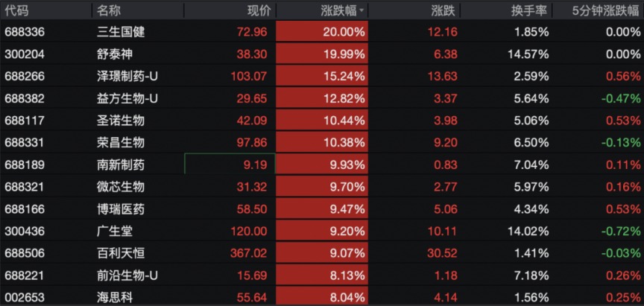Click stock code 688166
Screen dimensions: 644x306
[x=22, y=208]
